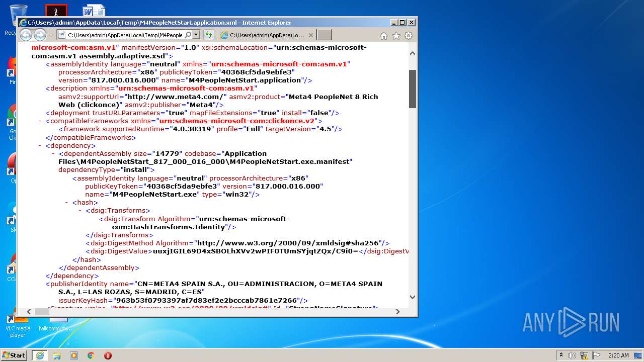Click the vertical scrollbar down arrow

coord(413,297)
